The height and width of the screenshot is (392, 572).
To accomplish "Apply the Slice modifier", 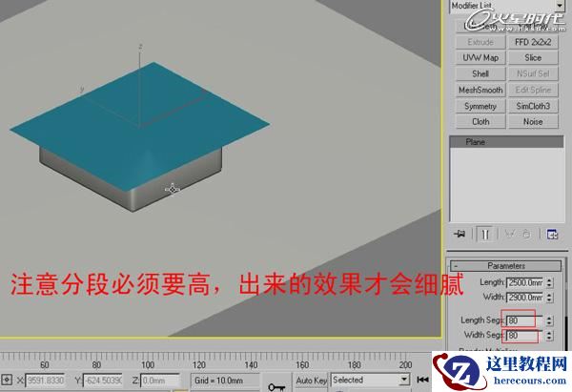I will (x=533, y=57).
